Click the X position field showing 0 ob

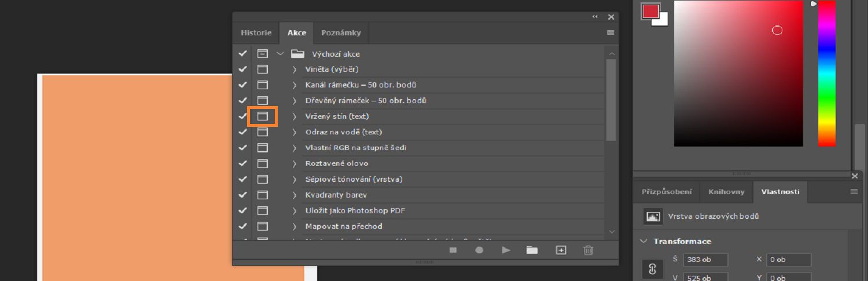click(x=789, y=260)
